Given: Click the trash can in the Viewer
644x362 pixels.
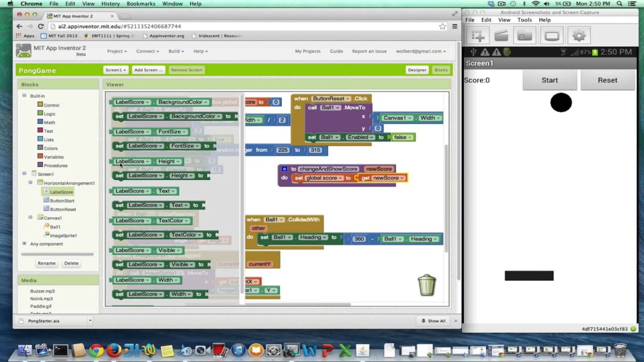Looking at the screenshot, I should tap(427, 285).
